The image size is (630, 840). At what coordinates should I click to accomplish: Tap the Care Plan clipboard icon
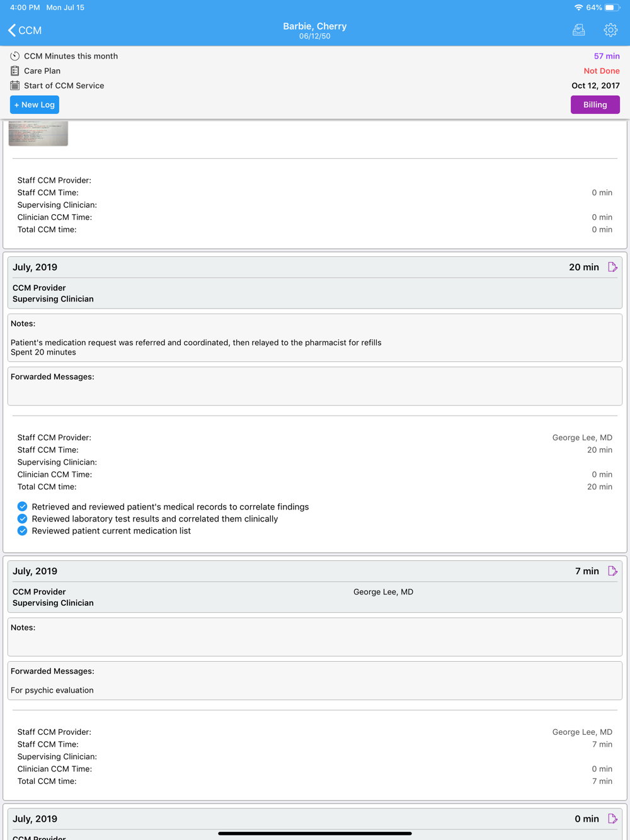click(15, 71)
